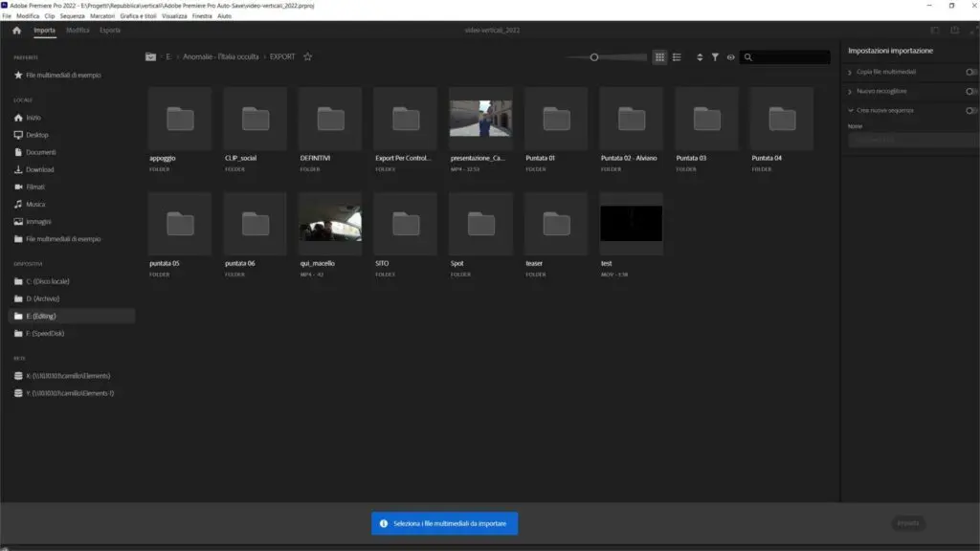Switch to list view
This screenshot has height=551, width=980.
[677, 57]
